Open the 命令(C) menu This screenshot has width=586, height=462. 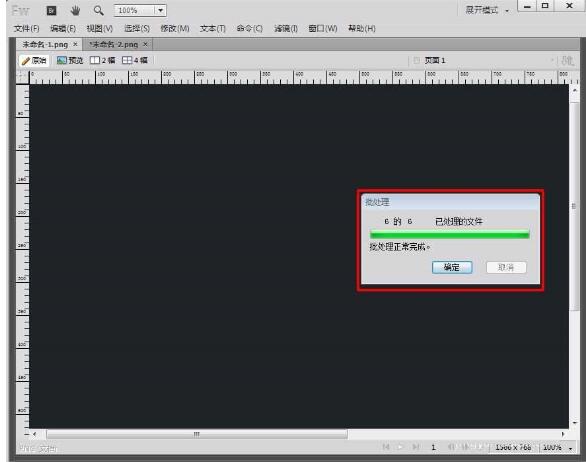[x=249, y=28]
